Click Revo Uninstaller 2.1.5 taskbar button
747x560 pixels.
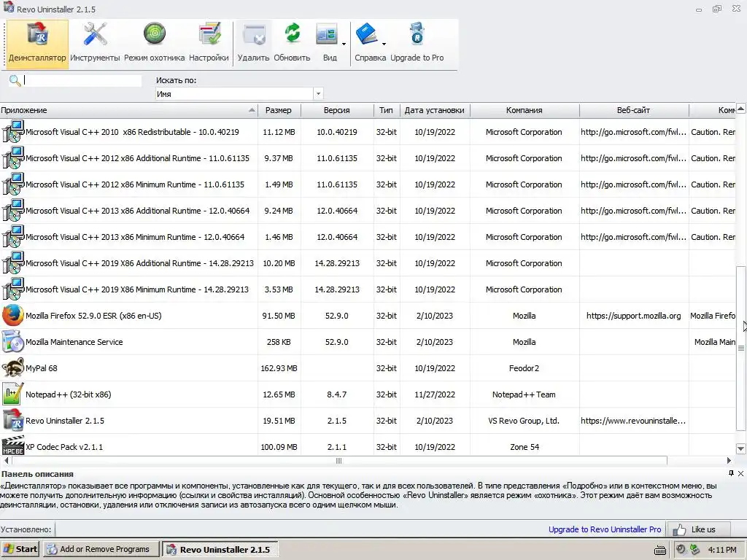point(220,549)
